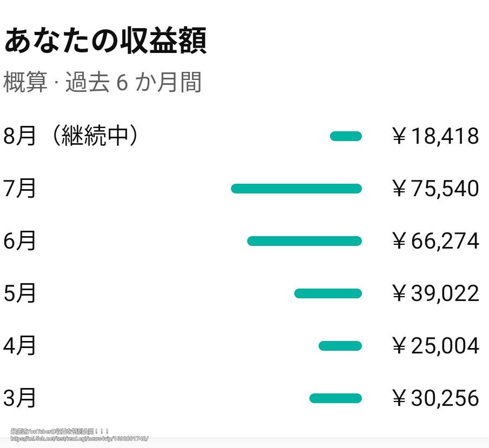The height and width of the screenshot is (448, 489).
Task: Select the 6月 month label
Action: point(20,241)
